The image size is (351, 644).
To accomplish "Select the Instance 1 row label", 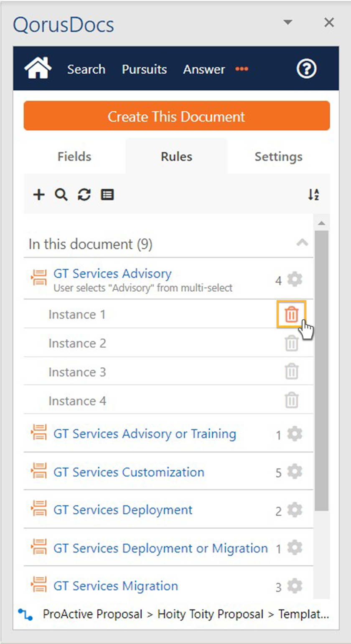I will pos(77,314).
